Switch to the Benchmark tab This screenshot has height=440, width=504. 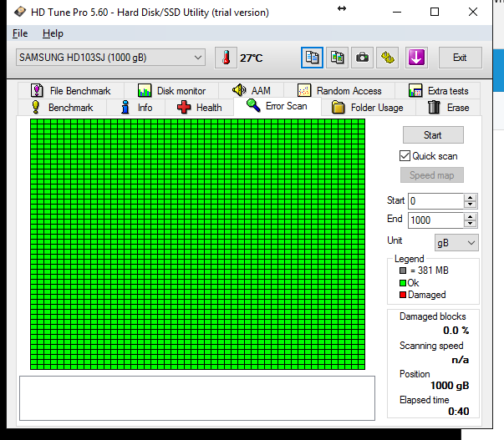point(62,107)
